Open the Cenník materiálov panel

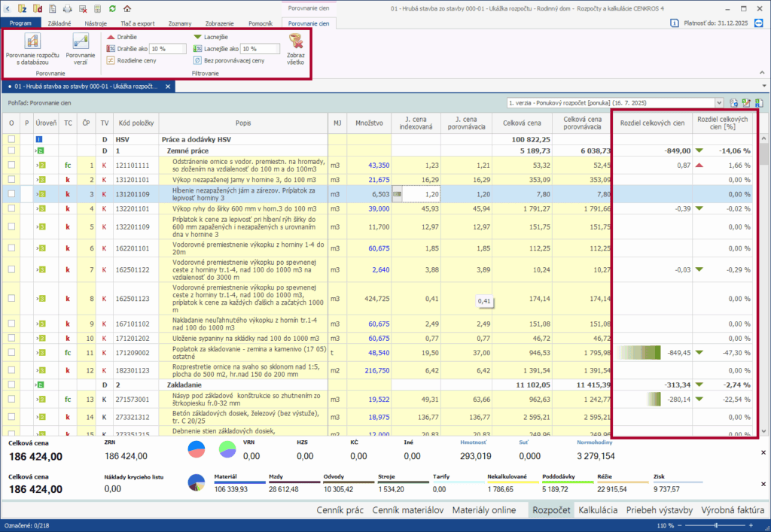coord(407,510)
